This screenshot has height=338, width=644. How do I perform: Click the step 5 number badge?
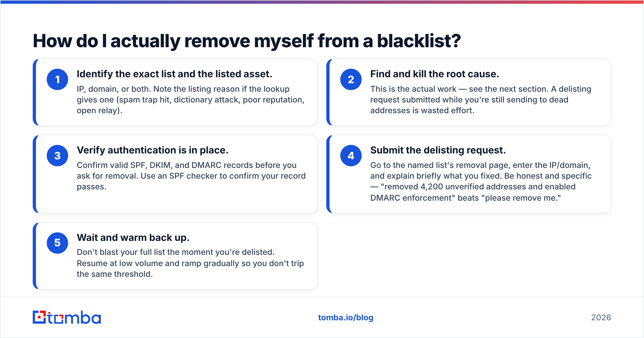[57, 243]
